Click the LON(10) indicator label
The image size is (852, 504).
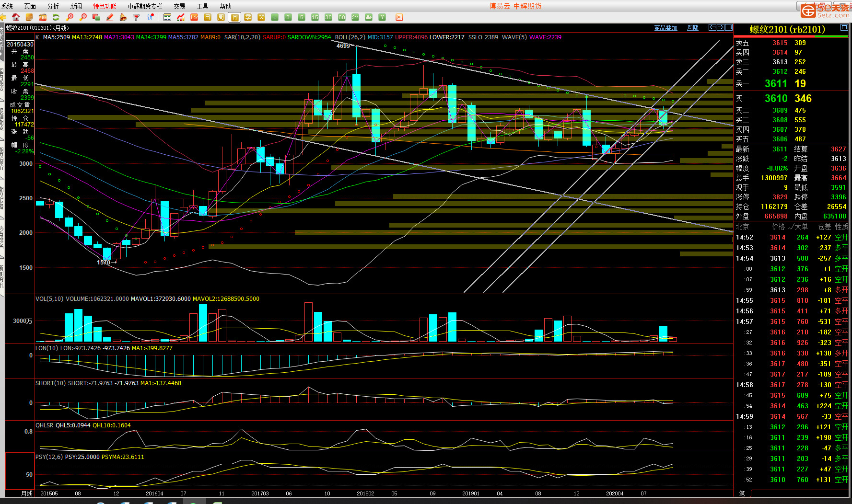coord(47,348)
